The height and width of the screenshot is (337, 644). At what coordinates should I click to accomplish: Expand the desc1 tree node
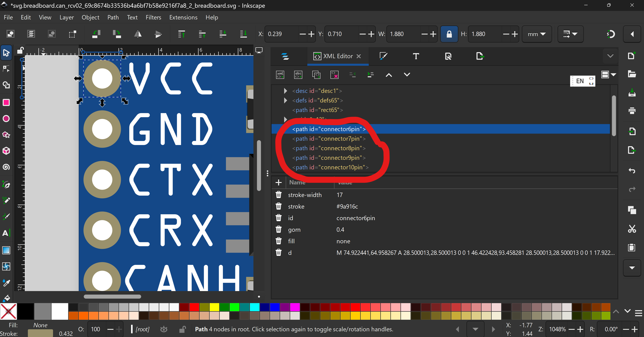point(285,91)
